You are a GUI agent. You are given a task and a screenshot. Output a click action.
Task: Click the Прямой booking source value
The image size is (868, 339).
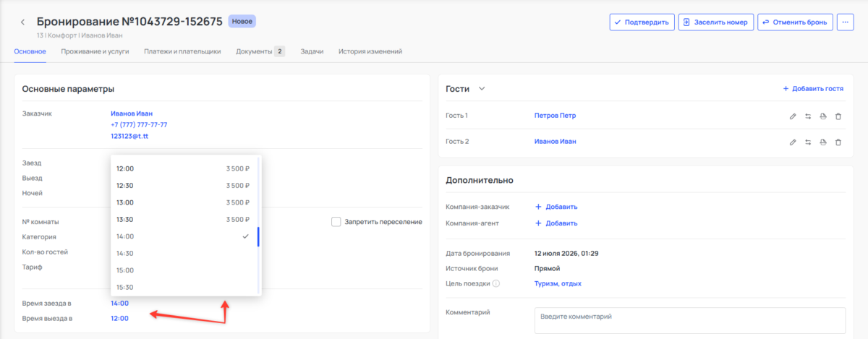547,269
